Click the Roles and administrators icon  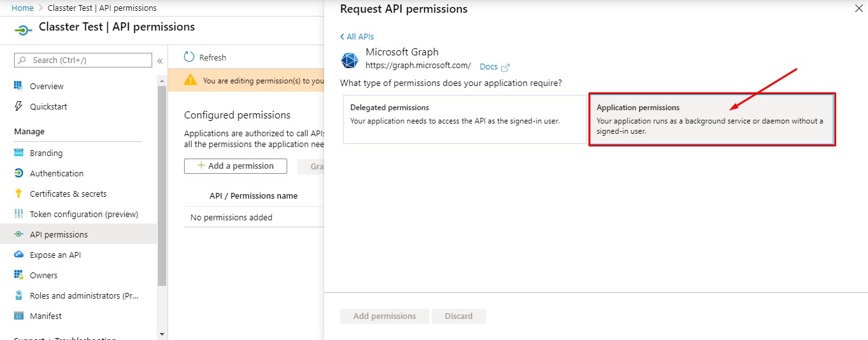click(x=18, y=295)
